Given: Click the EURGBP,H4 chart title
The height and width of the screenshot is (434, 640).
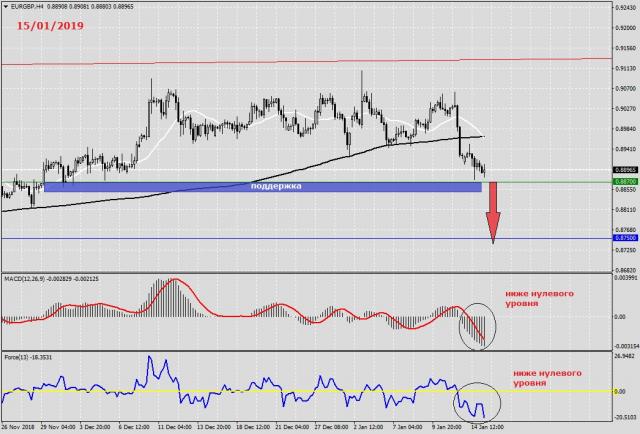Looking at the screenshot, I should pos(28,6).
